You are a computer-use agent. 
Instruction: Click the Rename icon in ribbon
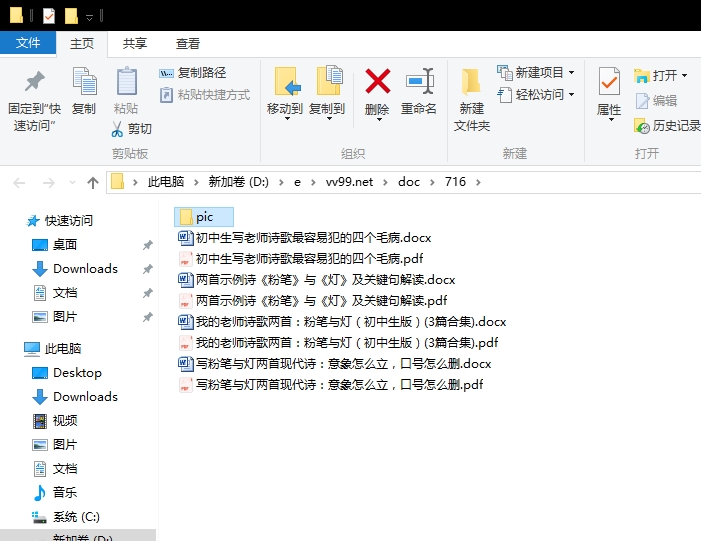coord(419,81)
